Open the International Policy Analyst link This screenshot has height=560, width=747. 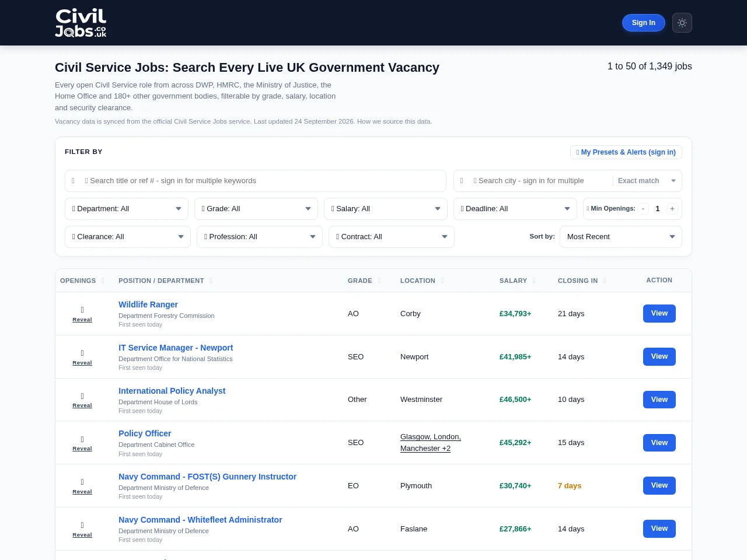[172, 391]
